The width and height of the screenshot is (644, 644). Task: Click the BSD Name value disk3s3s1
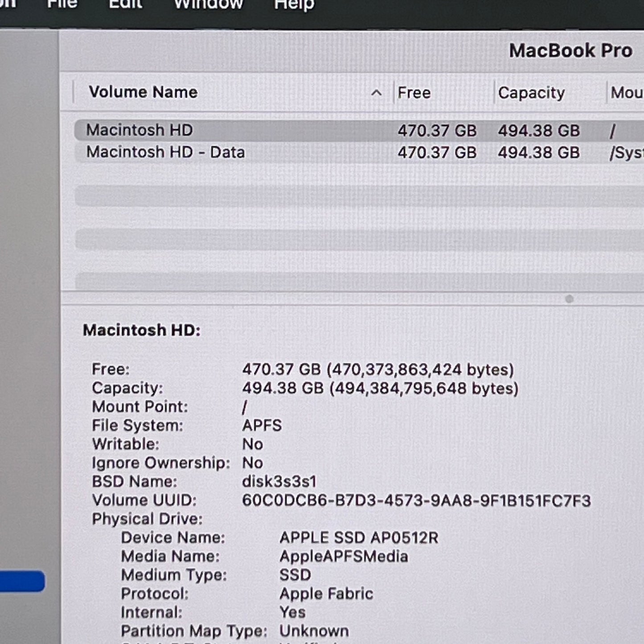(x=279, y=482)
